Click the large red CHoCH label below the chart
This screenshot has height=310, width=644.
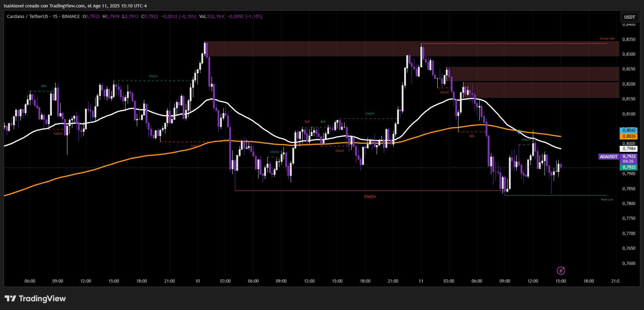pos(370,197)
